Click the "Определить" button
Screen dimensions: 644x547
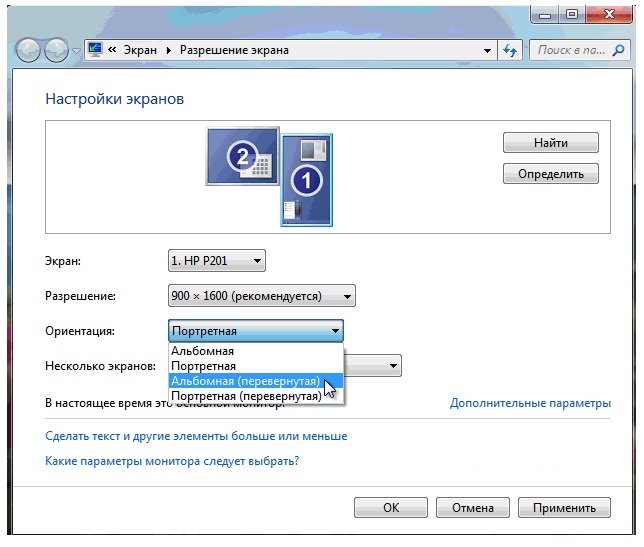coord(551,174)
